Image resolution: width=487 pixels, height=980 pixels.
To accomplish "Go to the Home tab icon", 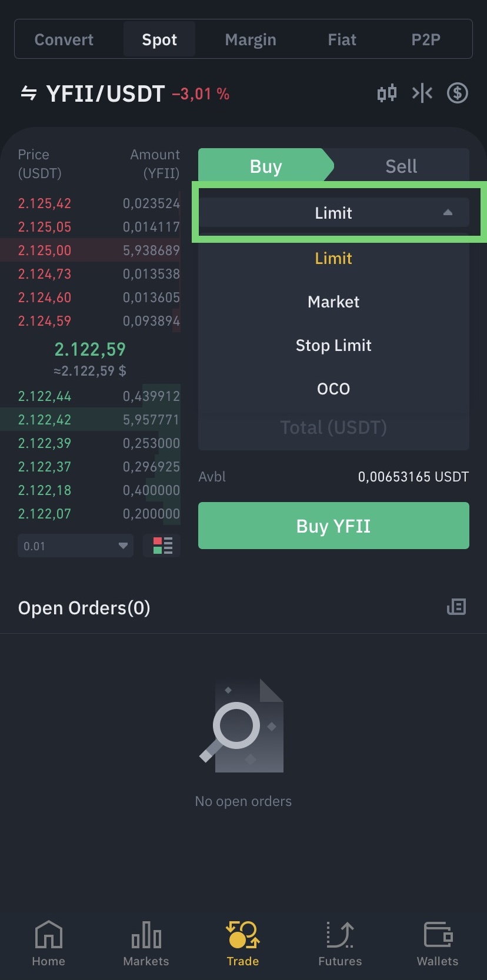I will (x=48, y=934).
